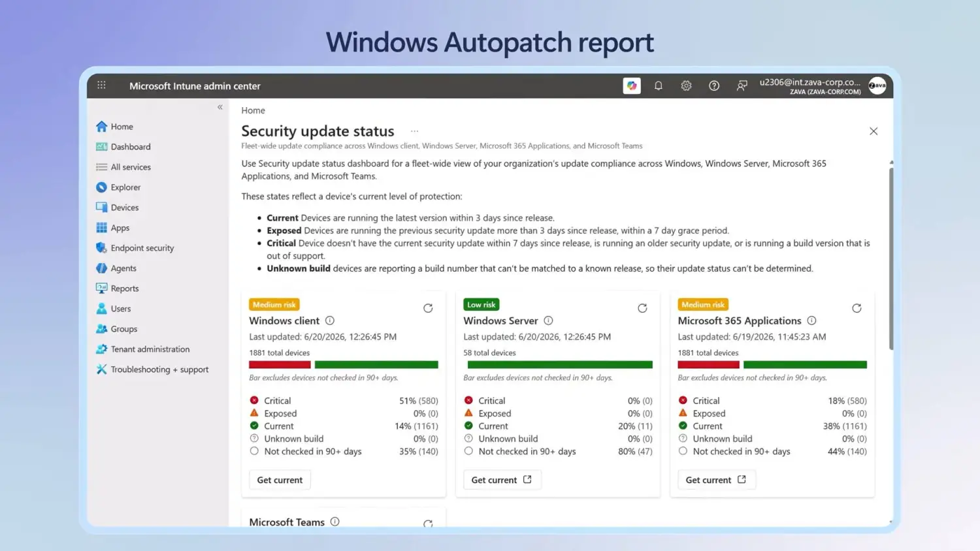Show info tooltip for Microsoft Teams
The height and width of the screenshot is (551, 980).
335,522
